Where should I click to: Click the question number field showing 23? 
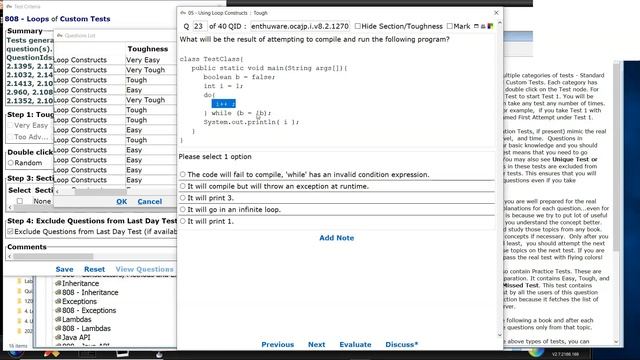[199, 26]
